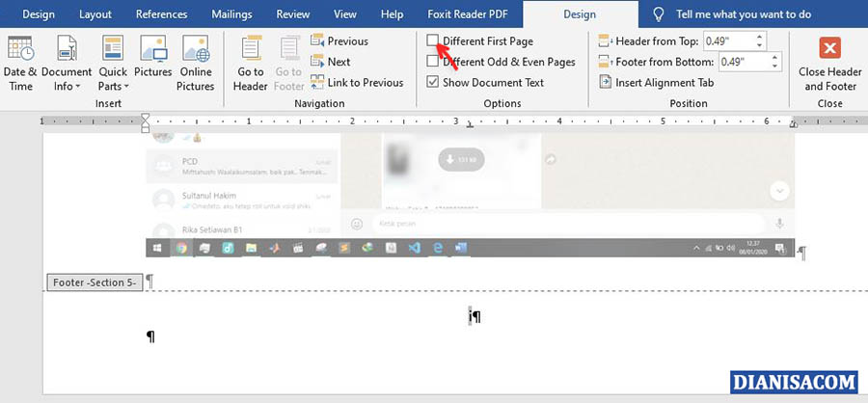
Task: Increase Header from Top value with up arrow
Action: [761, 37]
